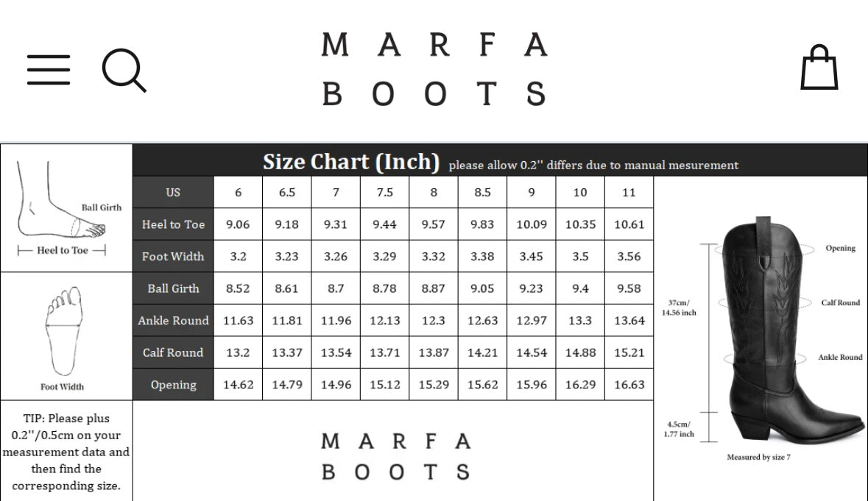Click the Calf Round row label
Image resolution: width=868 pixels, height=501 pixels.
pos(173,352)
